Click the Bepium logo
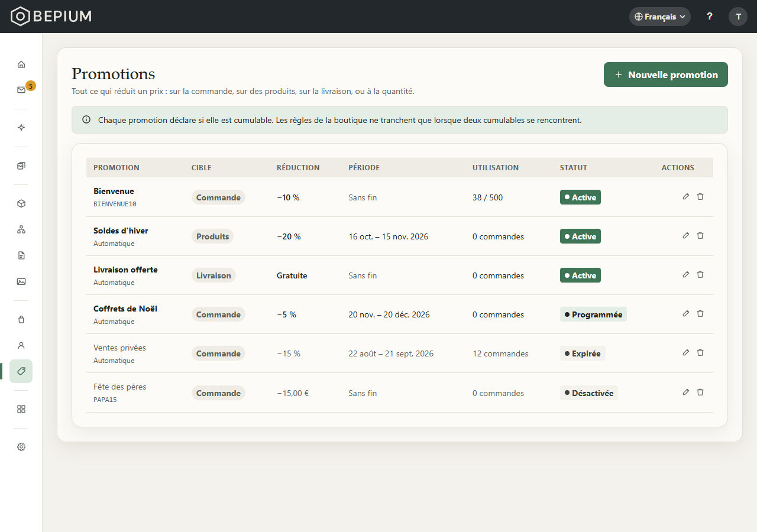Screen dimensions: 757x532 pyautogui.click(x=51, y=17)
